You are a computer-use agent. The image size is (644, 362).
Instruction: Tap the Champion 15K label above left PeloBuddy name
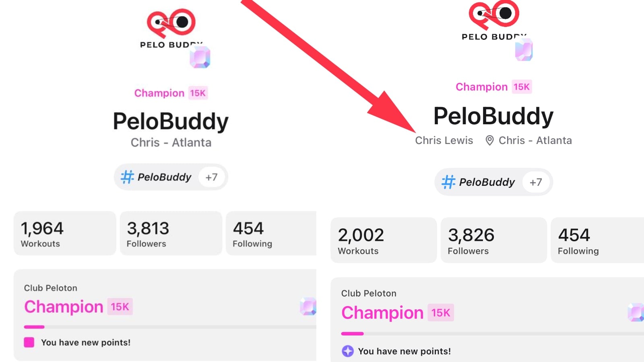point(171,93)
